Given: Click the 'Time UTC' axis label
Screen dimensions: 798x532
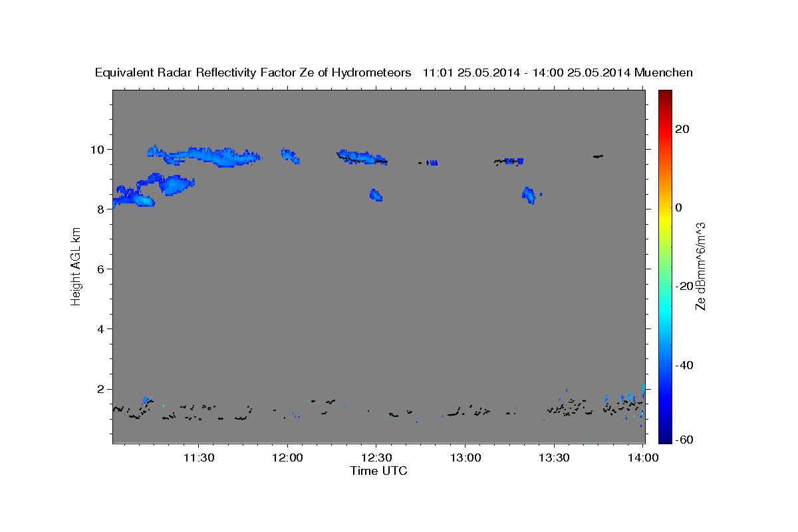Looking at the screenshot, I should click(x=378, y=471).
